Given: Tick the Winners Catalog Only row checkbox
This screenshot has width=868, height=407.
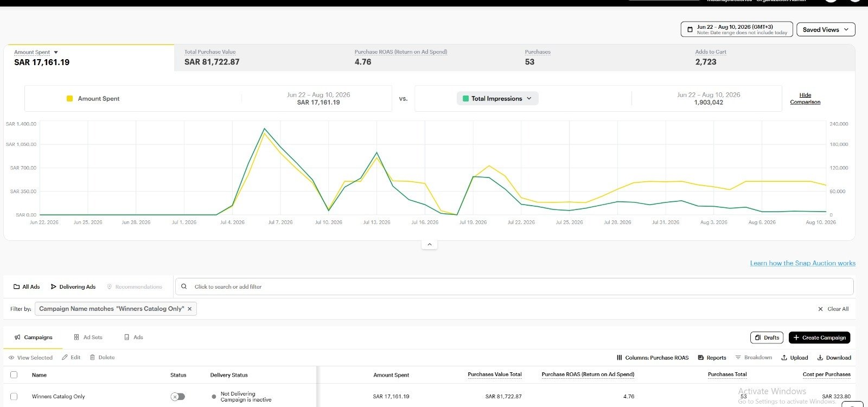Looking at the screenshot, I should pos(14,397).
